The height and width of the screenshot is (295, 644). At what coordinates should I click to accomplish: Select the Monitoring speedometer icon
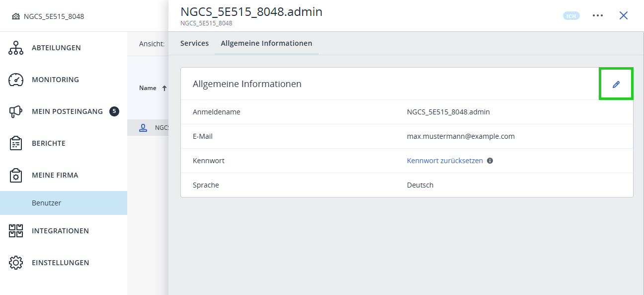point(15,79)
